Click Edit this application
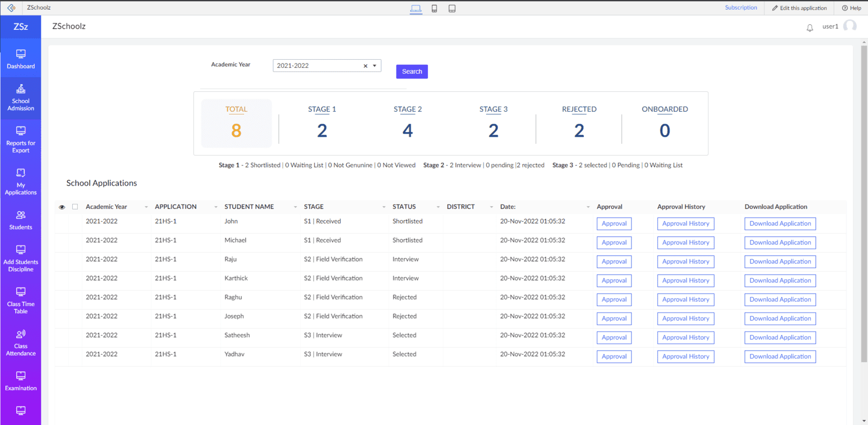868x425 pixels. point(800,8)
